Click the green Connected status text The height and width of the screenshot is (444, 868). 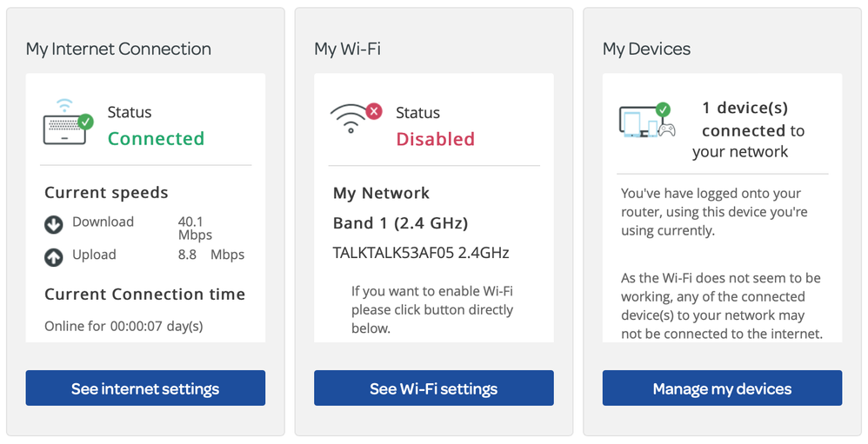156,138
